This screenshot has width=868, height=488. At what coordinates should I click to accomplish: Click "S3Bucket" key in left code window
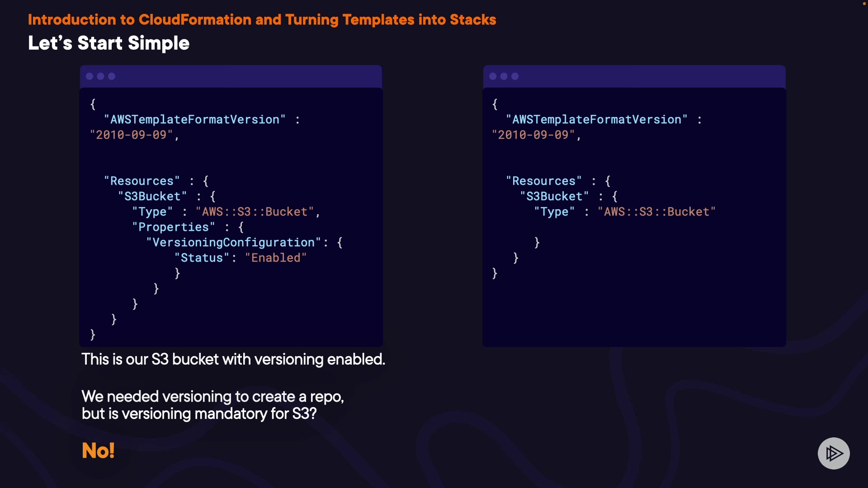pos(152,197)
